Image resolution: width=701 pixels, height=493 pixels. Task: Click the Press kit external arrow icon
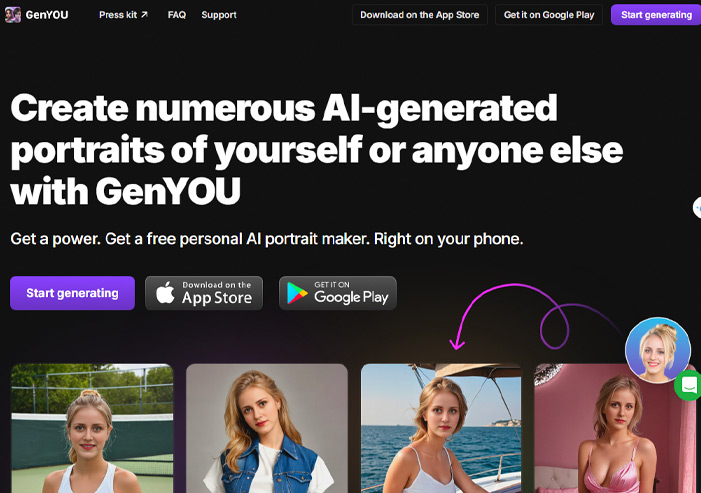[144, 15]
